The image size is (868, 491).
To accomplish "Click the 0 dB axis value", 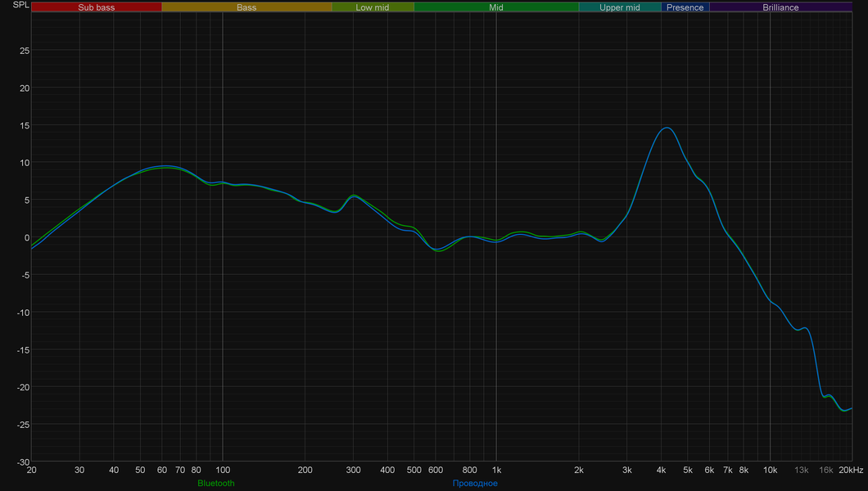I will 27,238.
